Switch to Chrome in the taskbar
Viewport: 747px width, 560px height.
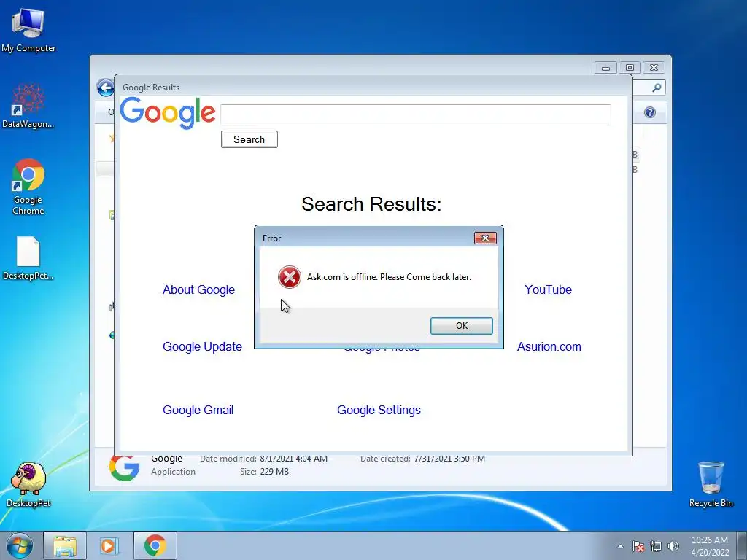tap(155, 545)
